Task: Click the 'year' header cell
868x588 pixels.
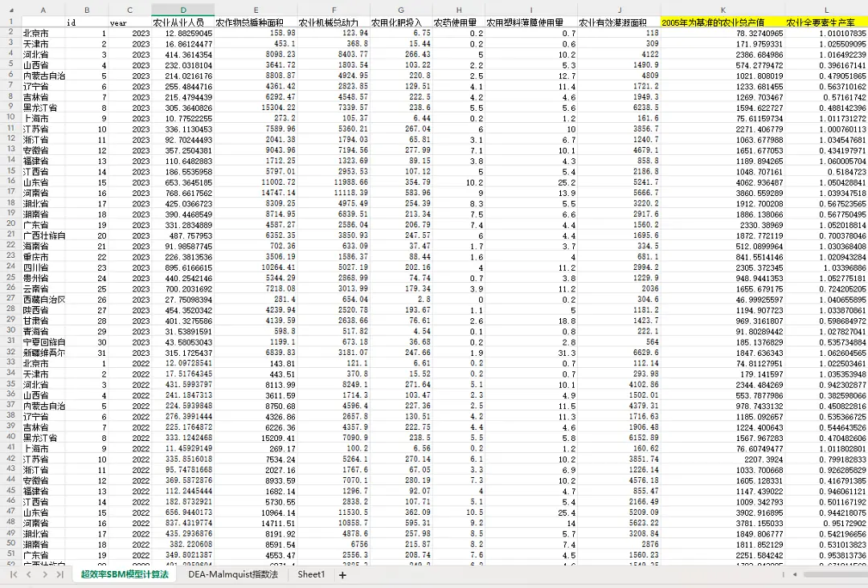Action: coord(129,22)
